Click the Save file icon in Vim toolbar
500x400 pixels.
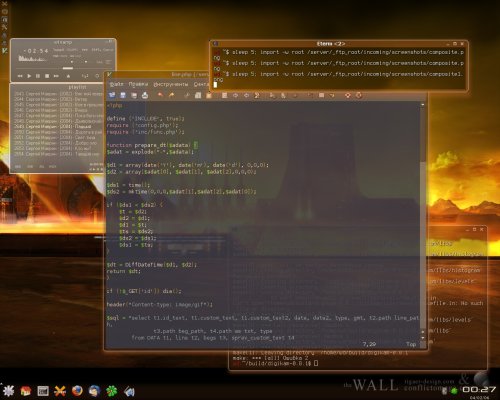(x=123, y=95)
